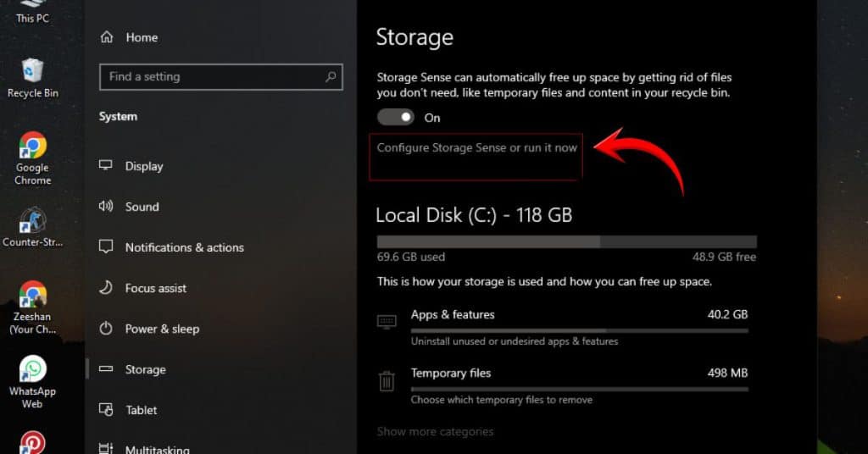Click the Temporary files trash icon
The width and height of the screenshot is (868, 454).
pos(387,380)
